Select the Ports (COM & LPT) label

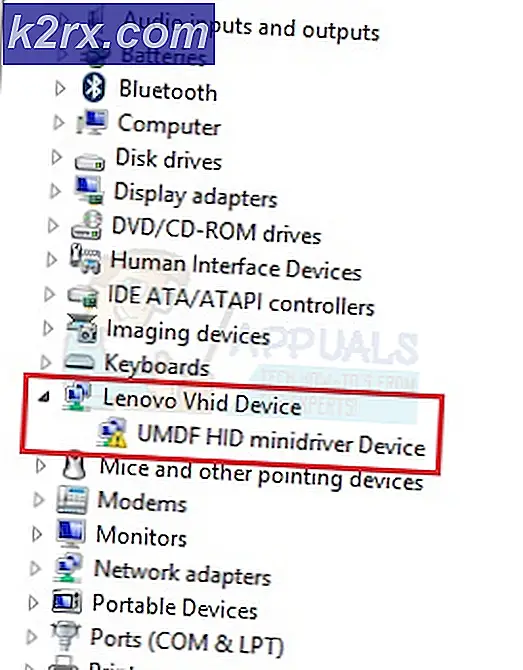coord(187,642)
